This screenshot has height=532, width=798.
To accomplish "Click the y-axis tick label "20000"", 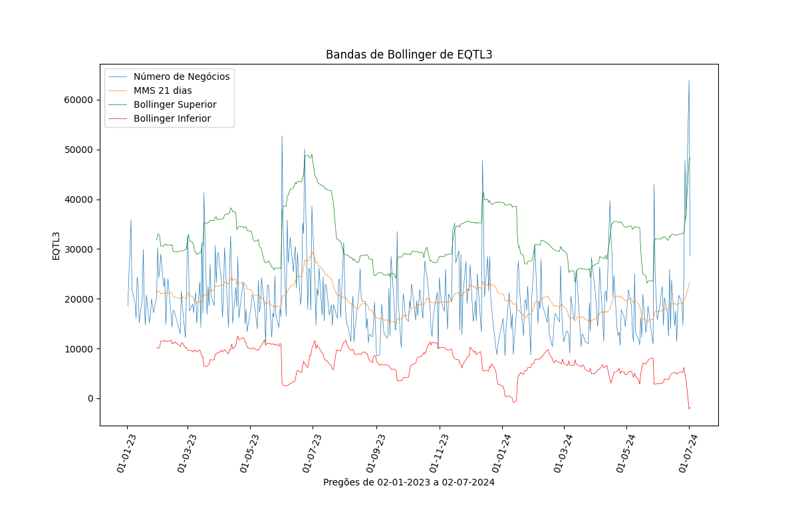I will click(x=78, y=299).
